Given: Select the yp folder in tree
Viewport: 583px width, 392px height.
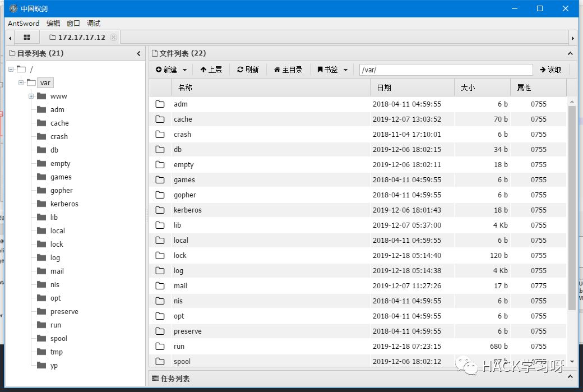Looking at the screenshot, I should [x=54, y=366].
